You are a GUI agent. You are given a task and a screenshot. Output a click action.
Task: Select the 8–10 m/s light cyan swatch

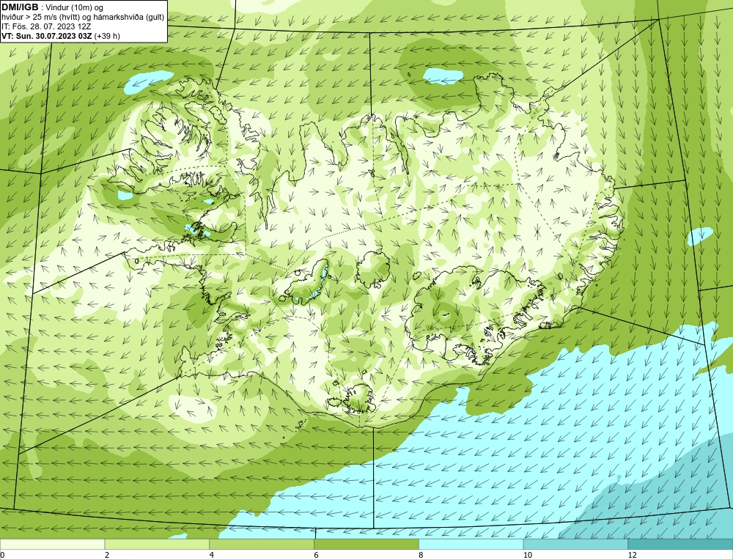click(x=471, y=544)
